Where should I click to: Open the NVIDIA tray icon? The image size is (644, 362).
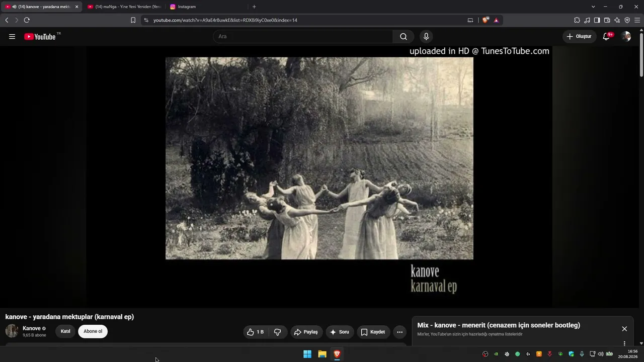[x=496, y=354]
